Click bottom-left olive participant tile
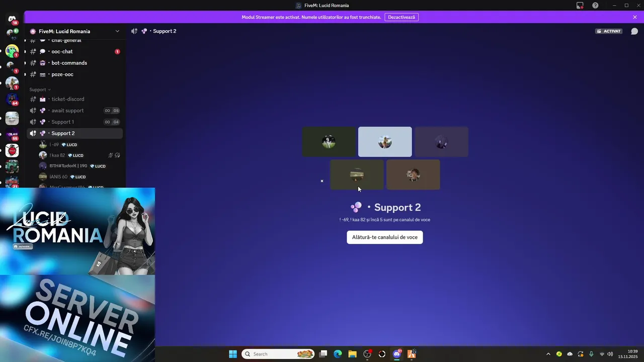Screen dimensions: 644x362 pyautogui.click(x=357, y=174)
